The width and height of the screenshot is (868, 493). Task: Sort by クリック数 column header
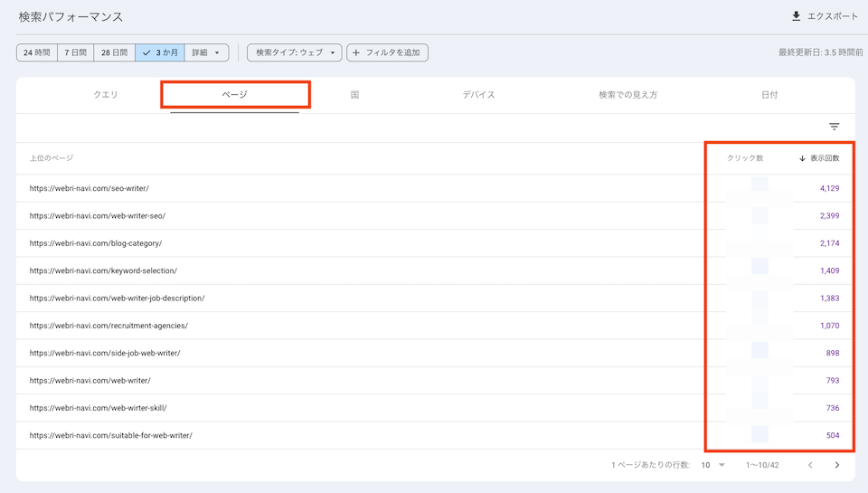coord(745,158)
